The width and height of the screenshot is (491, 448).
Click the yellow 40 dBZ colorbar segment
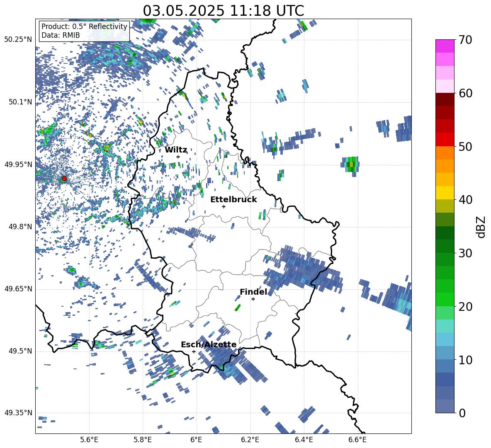pyautogui.click(x=445, y=193)
